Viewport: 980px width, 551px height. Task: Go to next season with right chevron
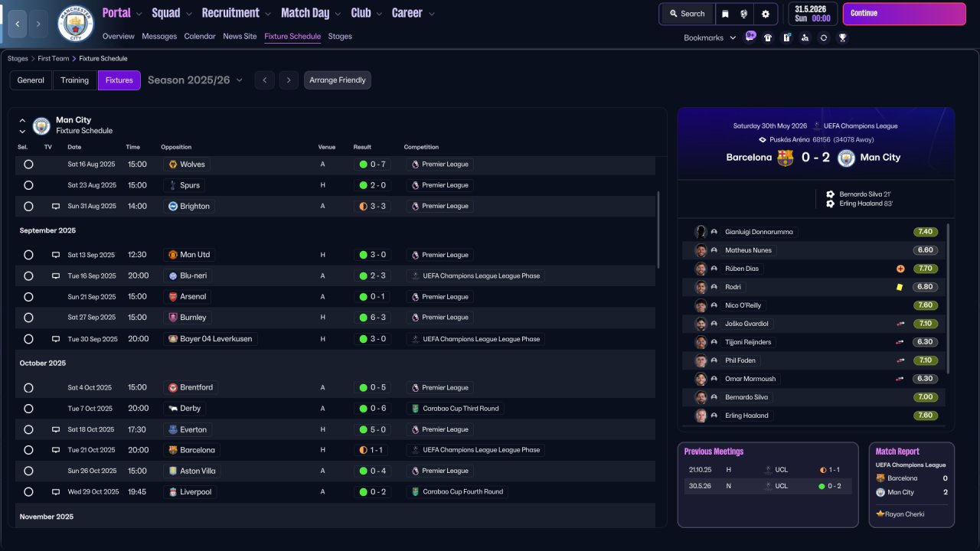click(288, 80)
